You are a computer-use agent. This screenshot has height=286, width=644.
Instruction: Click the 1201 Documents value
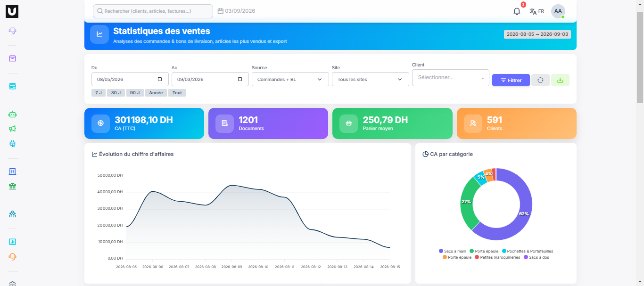pyautogui.click(x=248, y=120)
